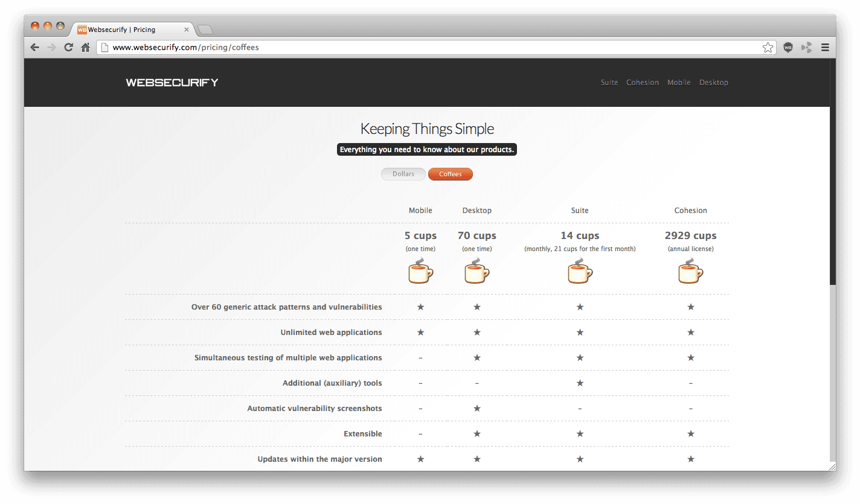Click "Keeping Things Simple" heading
The height and width of the screenshot is (504, 860).
pos(427,129)
